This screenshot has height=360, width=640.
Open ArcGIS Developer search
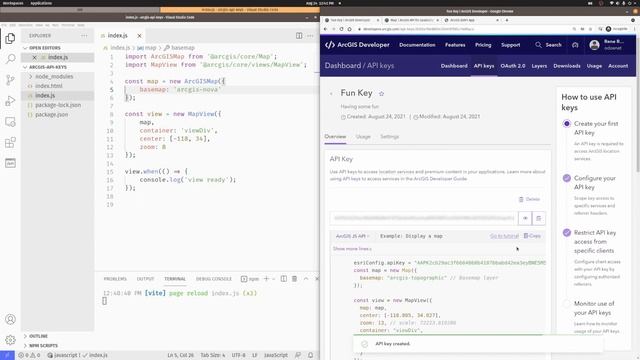[548, 45]
